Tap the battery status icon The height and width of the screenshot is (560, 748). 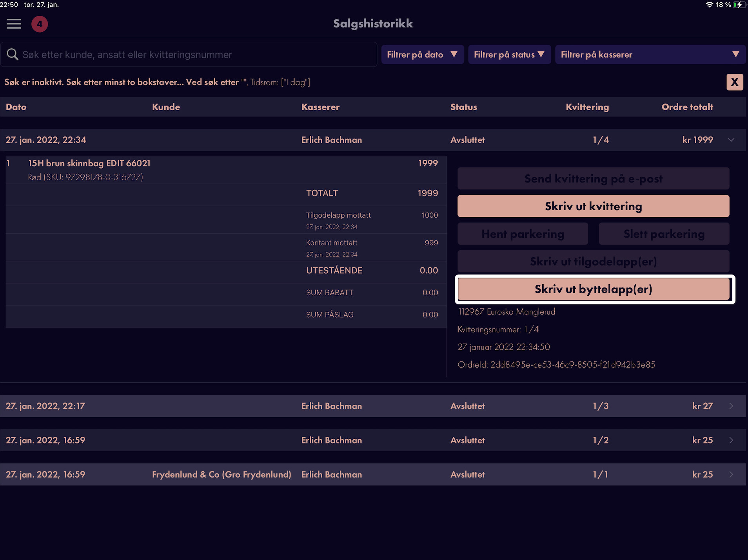(739, 5)
